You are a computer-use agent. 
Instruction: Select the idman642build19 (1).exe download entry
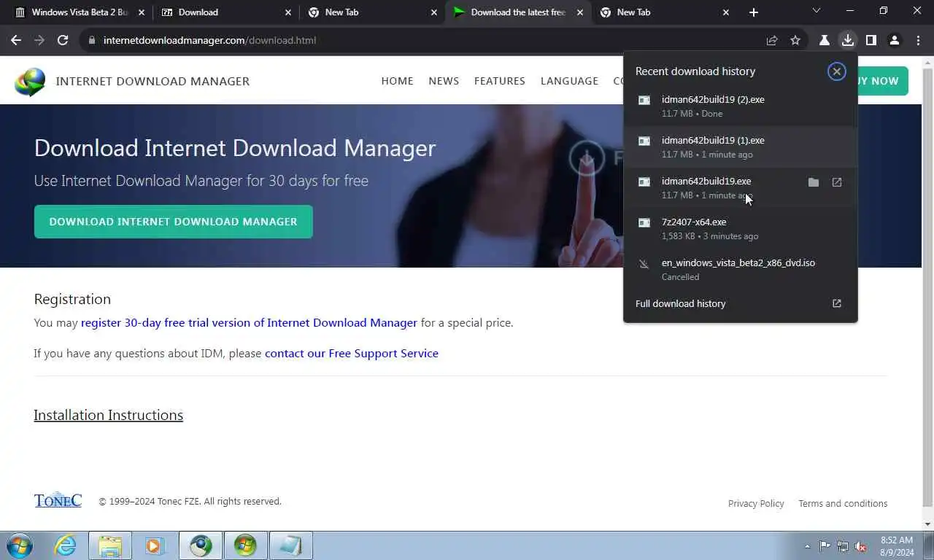tap(741, 147)
